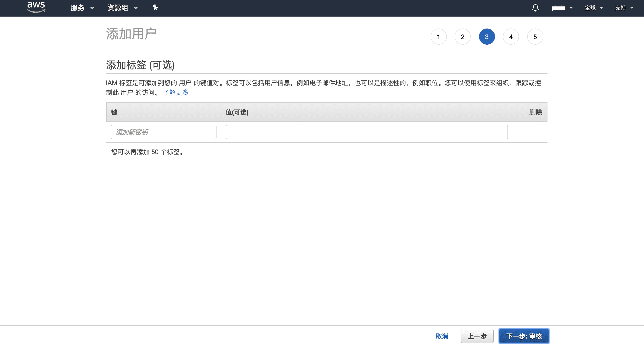The width and height of the screenshot is (644, 345).
Task: Jump to wizard step 5 circle
Action: pos(535,37)
